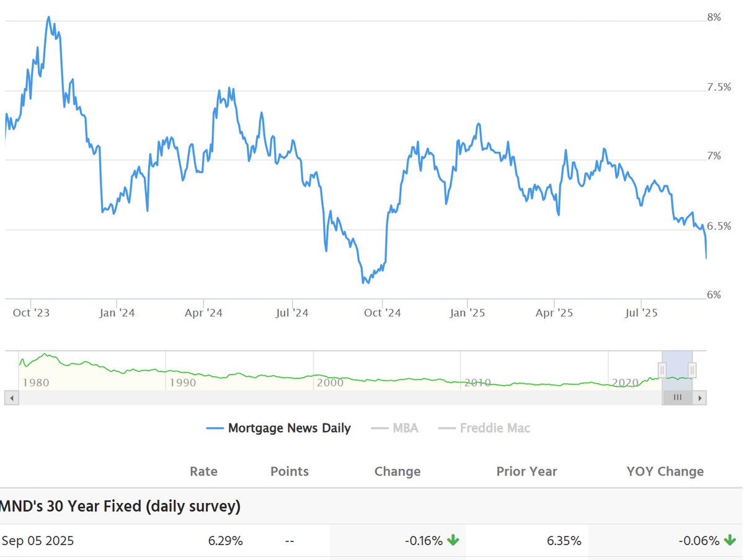Click the left scroll arrow below the navigator

point(11,397)
